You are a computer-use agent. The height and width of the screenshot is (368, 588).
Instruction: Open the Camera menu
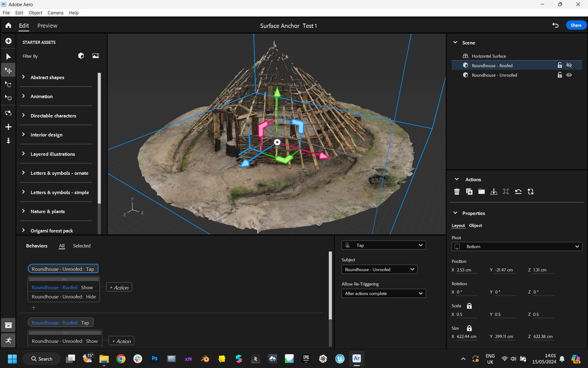click(55, 13)
